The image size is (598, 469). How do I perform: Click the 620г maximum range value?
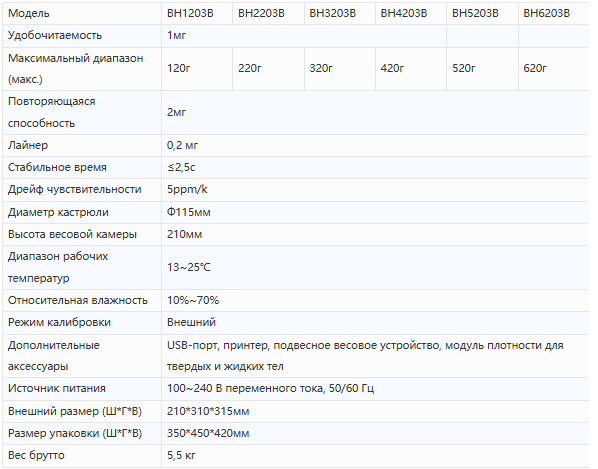(x=535, y=68)
